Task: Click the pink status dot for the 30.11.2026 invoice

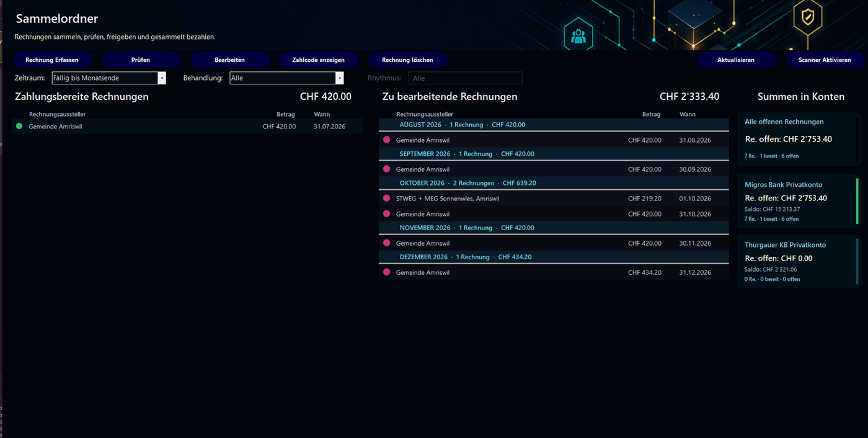Action: point(387,243)
